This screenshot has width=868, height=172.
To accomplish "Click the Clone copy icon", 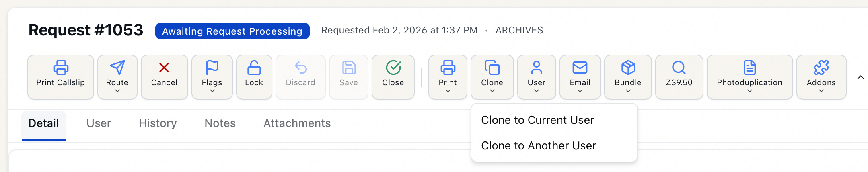I will point(492,68).
